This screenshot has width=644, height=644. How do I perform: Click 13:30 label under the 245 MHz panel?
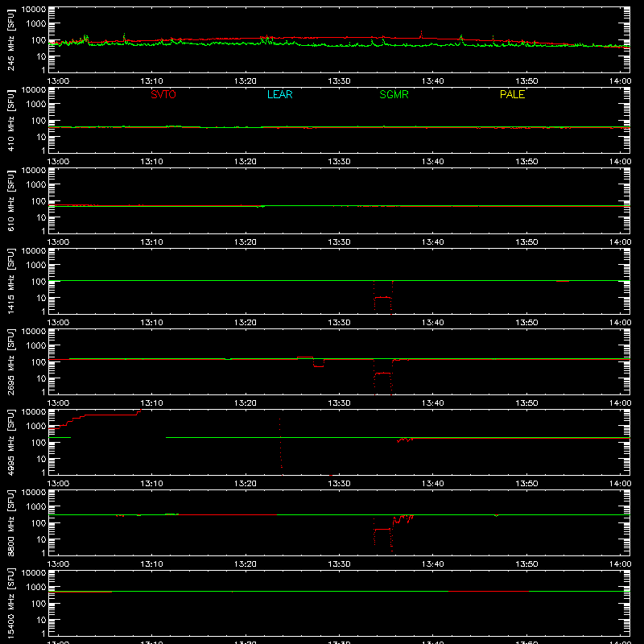pyautogui.click(x=339, y=81)
